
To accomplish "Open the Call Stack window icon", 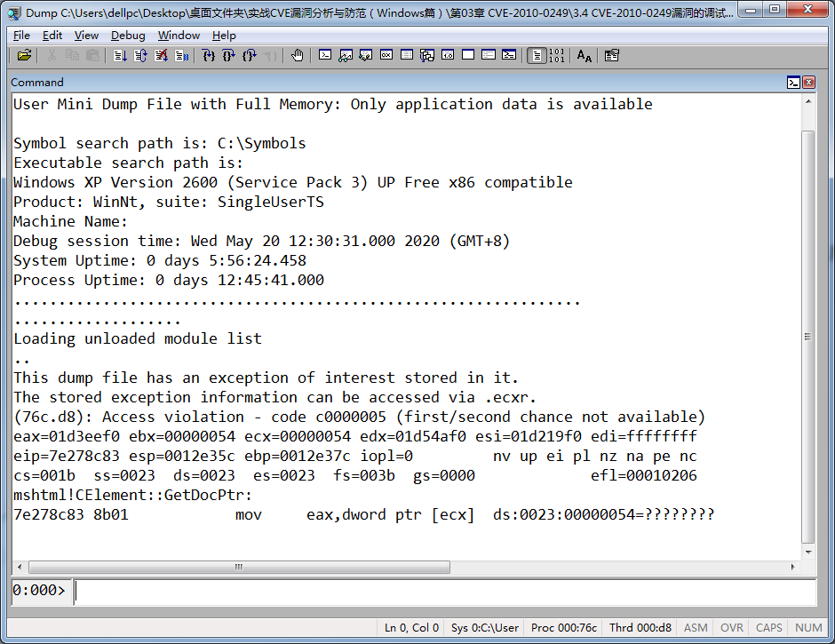I will coord(427,56).
